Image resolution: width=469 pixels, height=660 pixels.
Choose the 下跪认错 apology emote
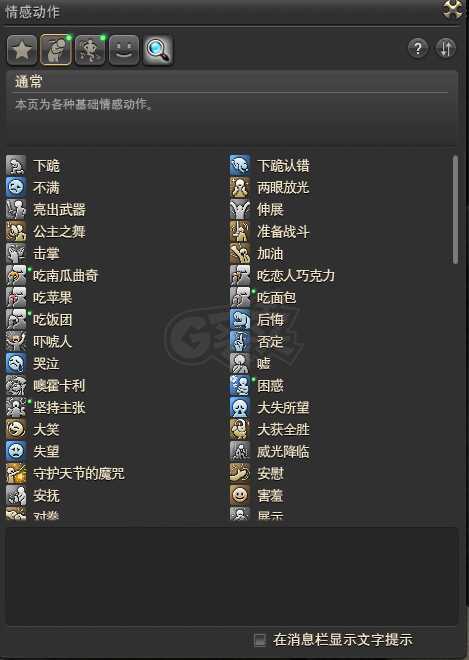coord(270,165)
